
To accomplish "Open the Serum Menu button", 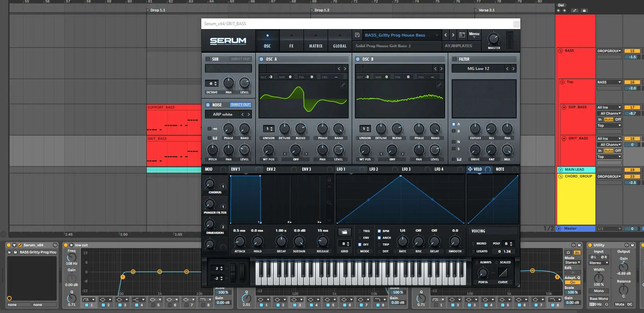I will [x=474, y=34].
